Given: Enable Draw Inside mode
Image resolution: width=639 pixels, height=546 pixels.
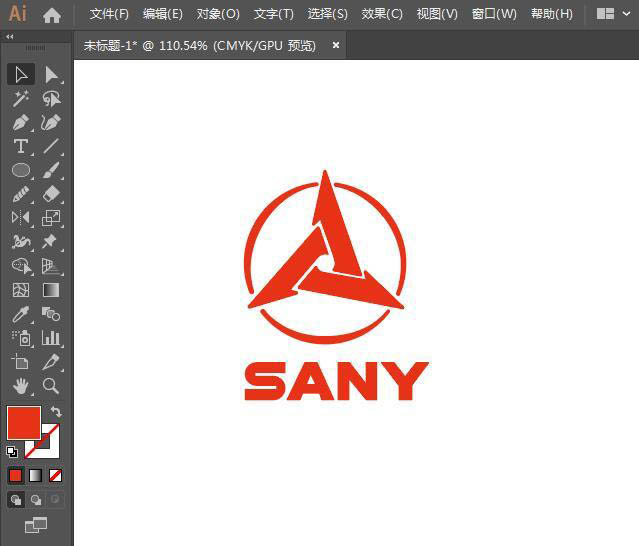Looking at the screenshot, I should click(x=55, y=500).
